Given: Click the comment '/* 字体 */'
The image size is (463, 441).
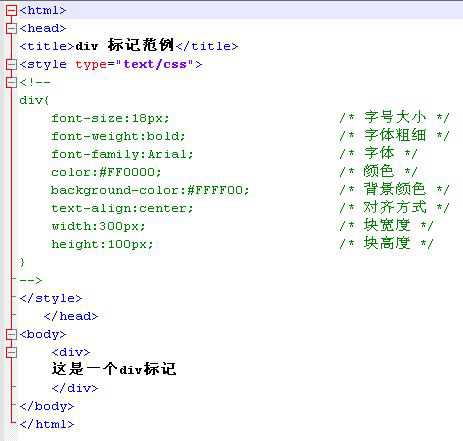Looking at the screenshot, I should (378, 153).
